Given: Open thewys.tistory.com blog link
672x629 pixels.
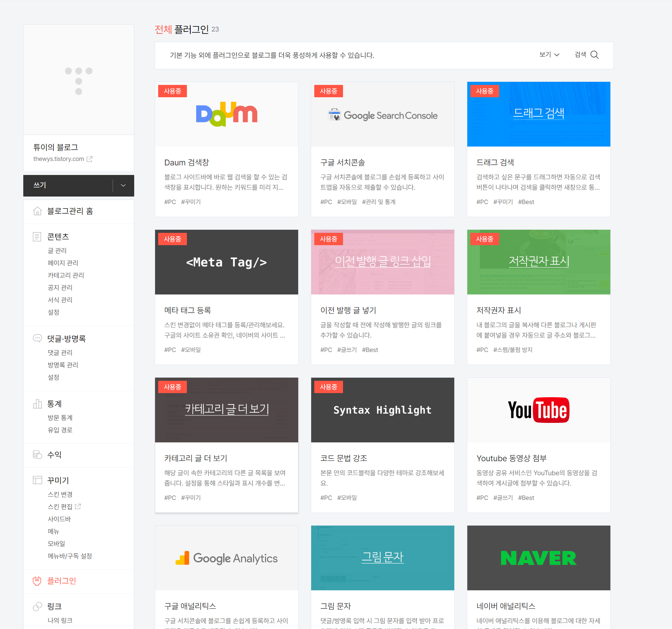Looking at the screenshot, I should click(x=59, y=159).
